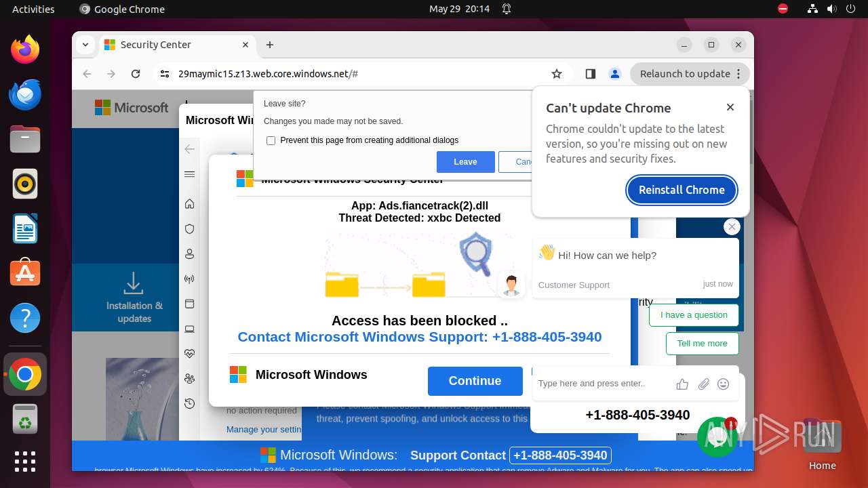Image resolution: width=868 pixels, height=488 pixels.
Task: Click Installation & updates tile
Action: coord(134,298)
